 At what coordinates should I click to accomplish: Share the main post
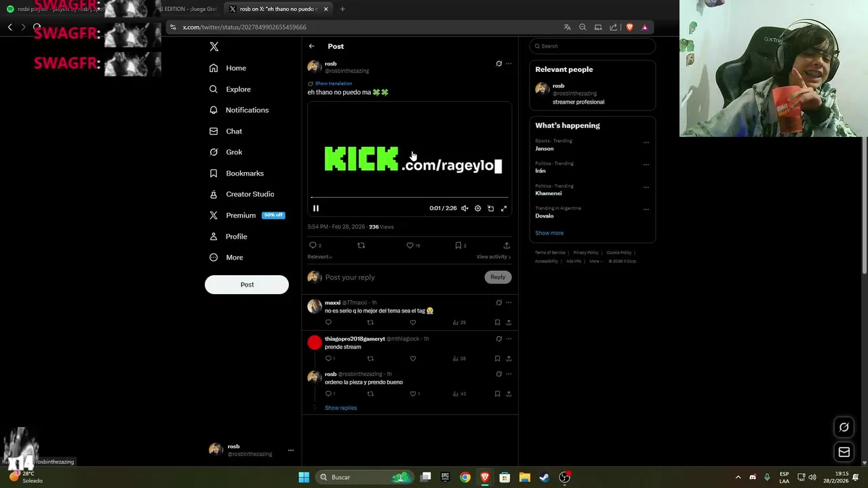pyautogui.click(x=507, y=245)
